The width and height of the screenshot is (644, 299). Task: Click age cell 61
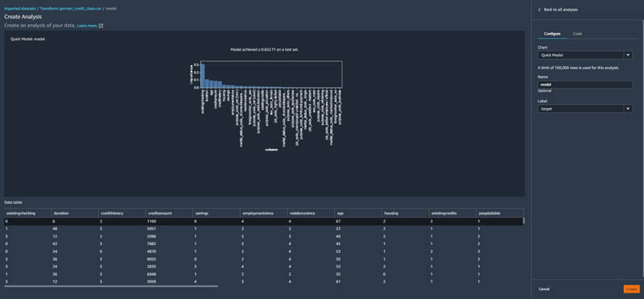pyautogui.click(x=338, y=281)
